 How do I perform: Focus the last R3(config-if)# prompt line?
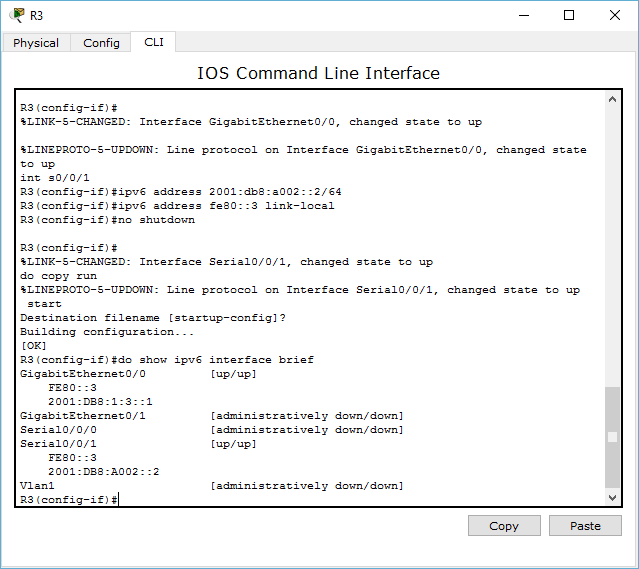click(x=70, y=499)
